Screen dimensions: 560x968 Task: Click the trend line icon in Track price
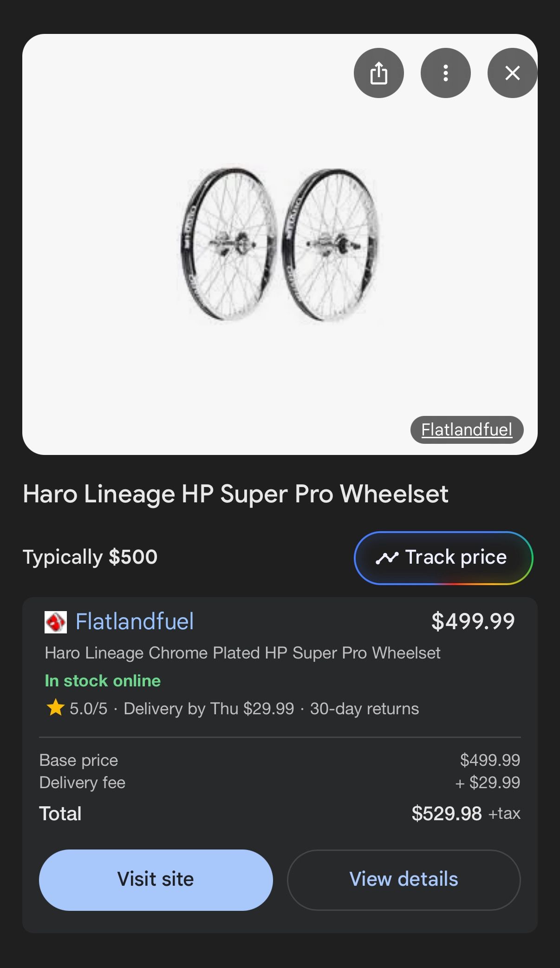(x=387, y=558)
